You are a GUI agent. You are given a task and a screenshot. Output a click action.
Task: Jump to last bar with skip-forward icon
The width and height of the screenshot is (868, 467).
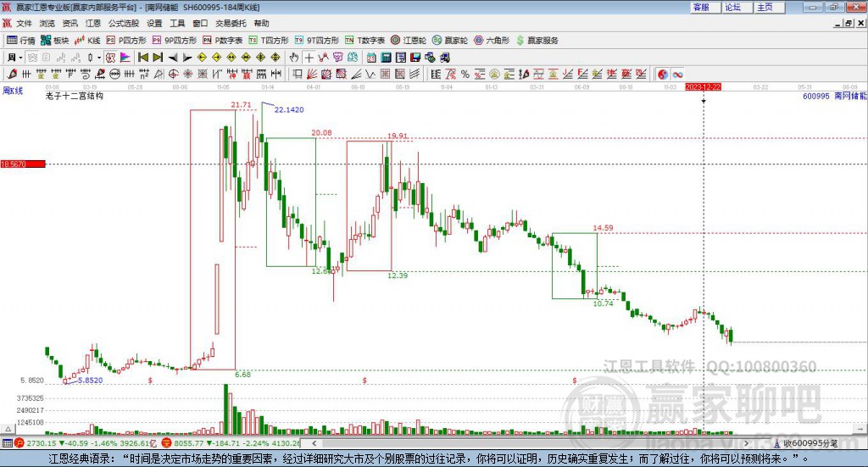[158, 58]
